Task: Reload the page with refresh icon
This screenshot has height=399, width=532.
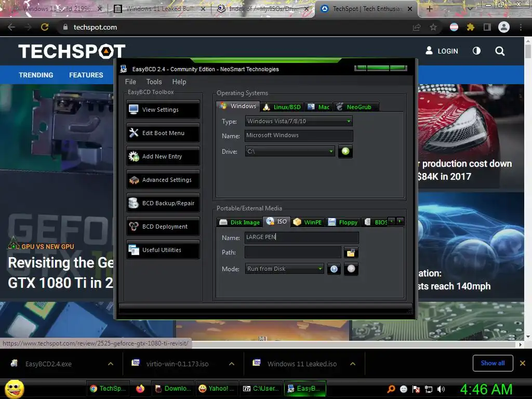Action: [x=45, y=27]
